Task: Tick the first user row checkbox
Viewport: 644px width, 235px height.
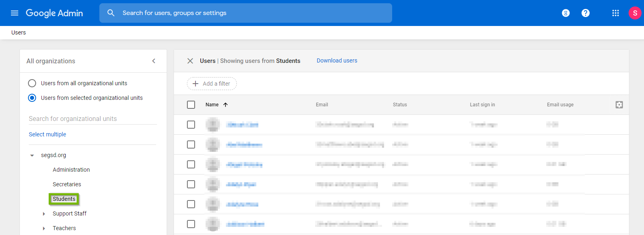Action: point(191,125)
